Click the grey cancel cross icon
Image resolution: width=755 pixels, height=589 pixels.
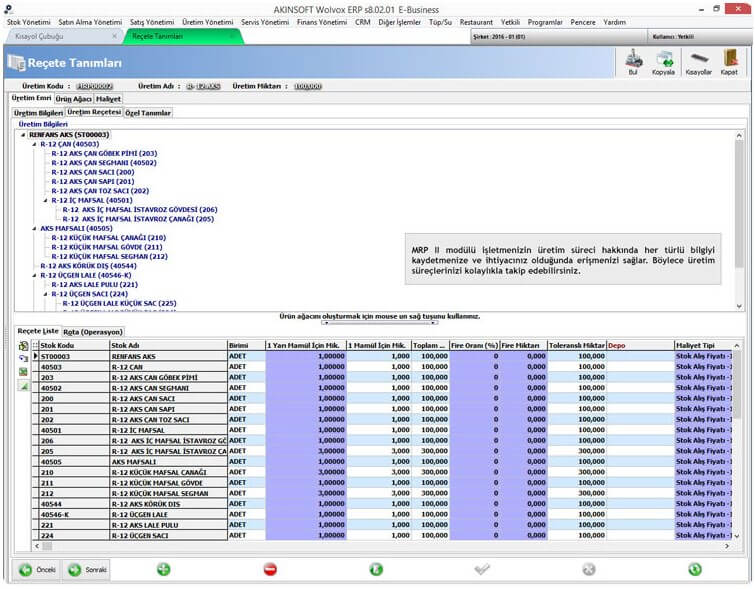pyautogui.click(x=588, y=569)
